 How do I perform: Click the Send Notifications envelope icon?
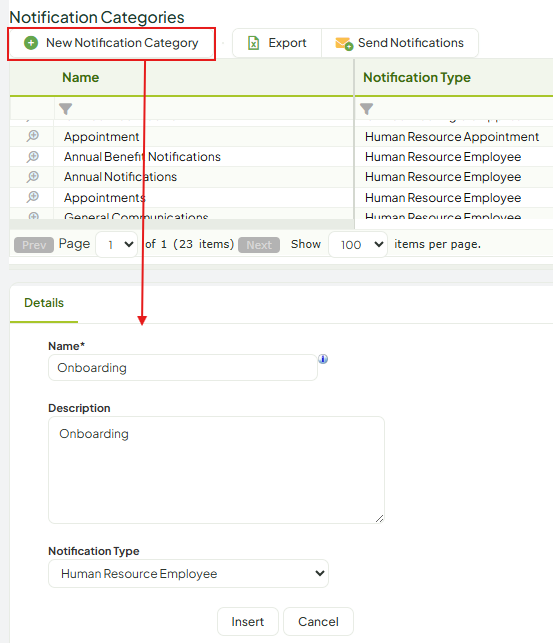point(344,43)
